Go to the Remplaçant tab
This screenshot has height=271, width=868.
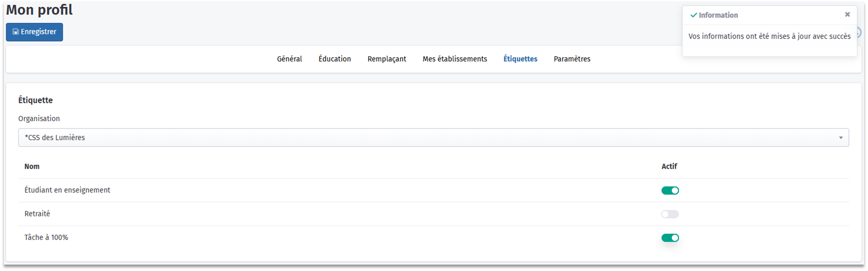pos(387,59)
